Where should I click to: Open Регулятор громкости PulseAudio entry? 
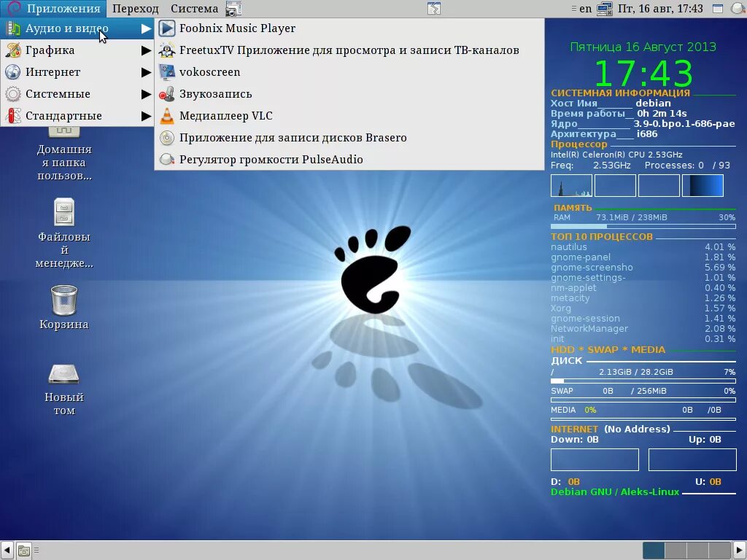349,160
